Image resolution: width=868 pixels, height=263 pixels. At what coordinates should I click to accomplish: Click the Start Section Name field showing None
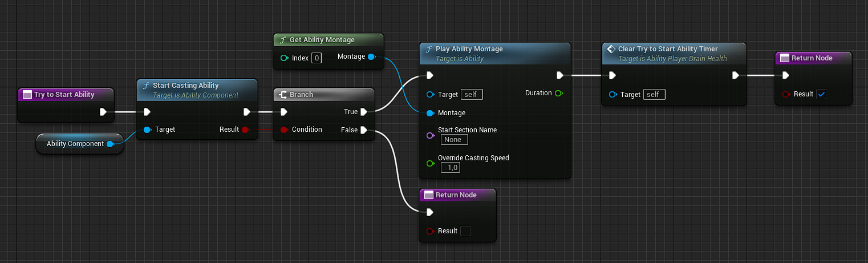pyautogui.click(x=454, y=140)
